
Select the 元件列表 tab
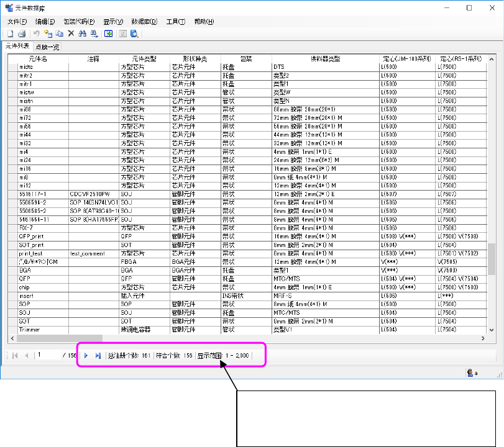(x=17, y=47)
